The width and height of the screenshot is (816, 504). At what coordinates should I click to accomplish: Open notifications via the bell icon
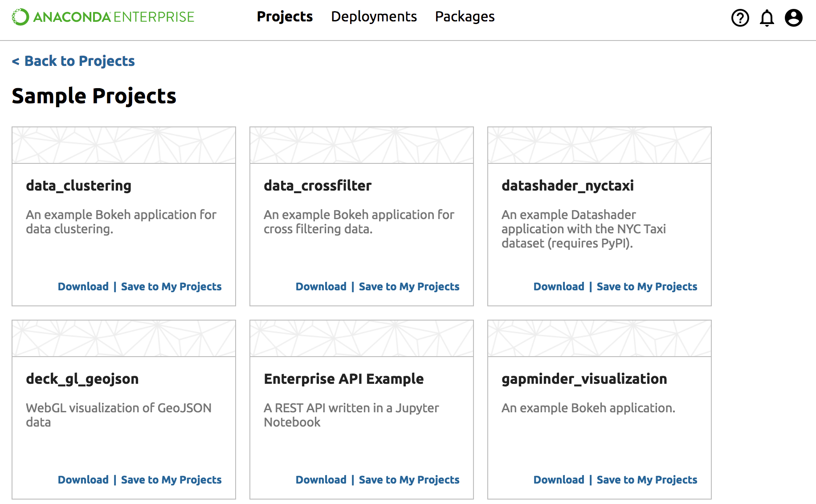point(767,18)
